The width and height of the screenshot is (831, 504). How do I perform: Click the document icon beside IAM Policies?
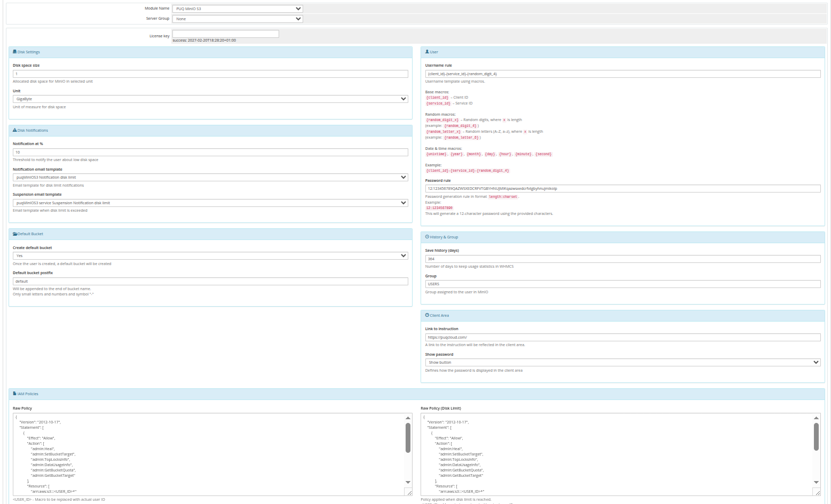click(x=15, y=394)
